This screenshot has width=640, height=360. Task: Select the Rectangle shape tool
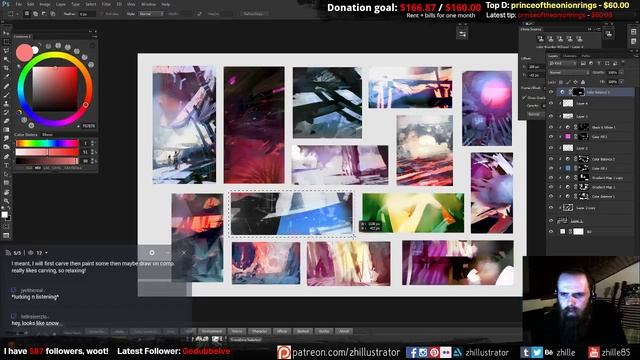pyautogui.click(x=6, y=183)
